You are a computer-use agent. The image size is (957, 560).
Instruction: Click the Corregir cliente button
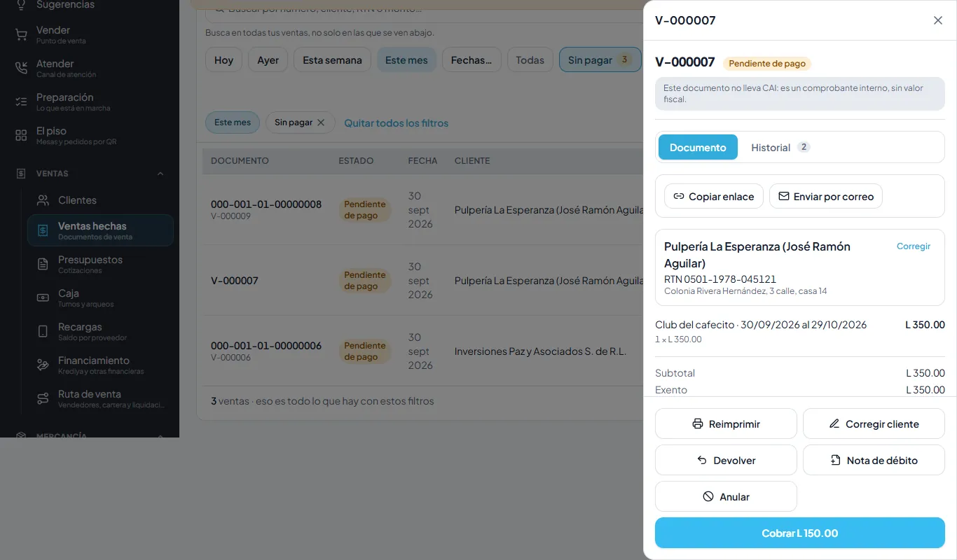(874, 424)
